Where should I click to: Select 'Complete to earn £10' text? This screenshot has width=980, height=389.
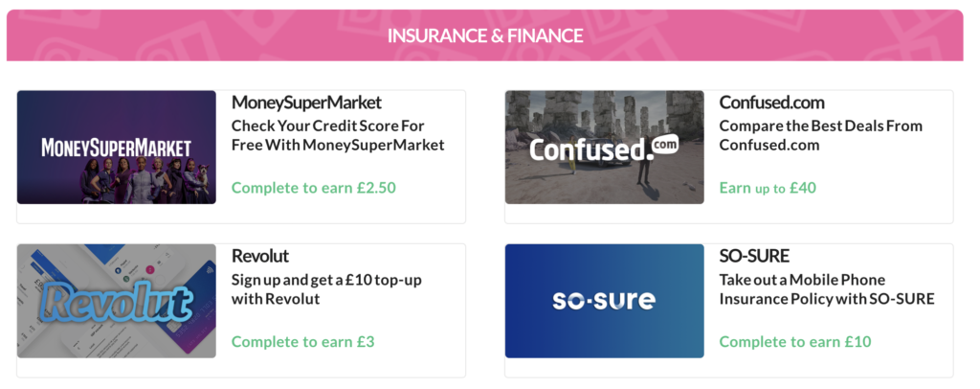(x=795, y=341)
